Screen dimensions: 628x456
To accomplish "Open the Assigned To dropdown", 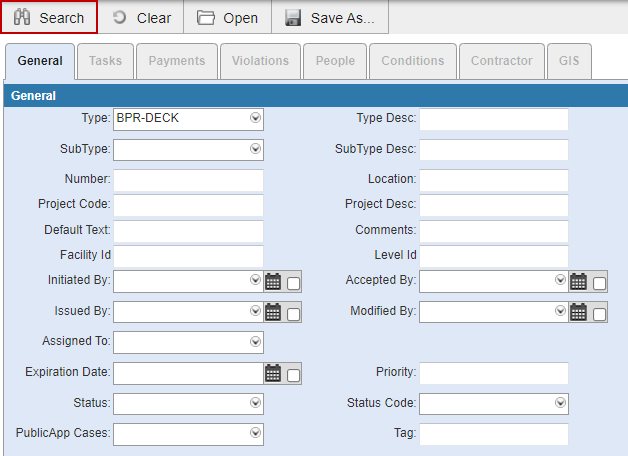I will coord(255,342).
